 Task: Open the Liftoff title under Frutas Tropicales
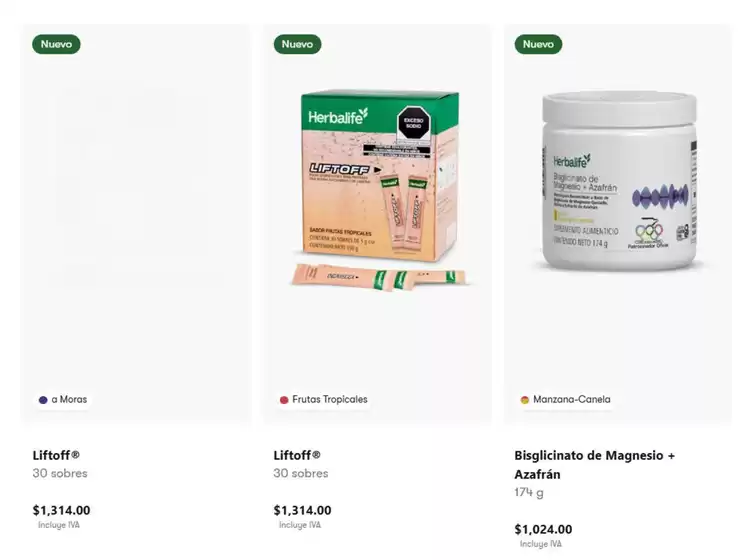[297, 455]
